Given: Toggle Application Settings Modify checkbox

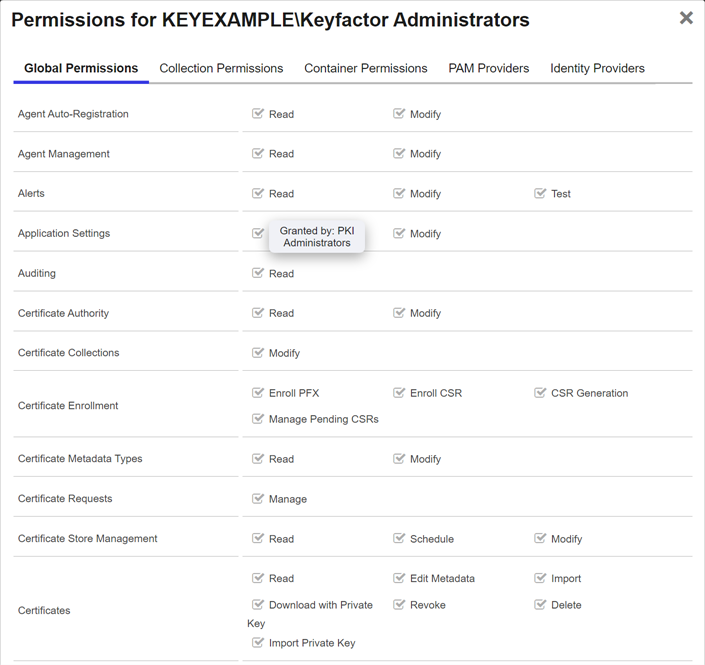Looking at the screenshot, I should (399, 233).
